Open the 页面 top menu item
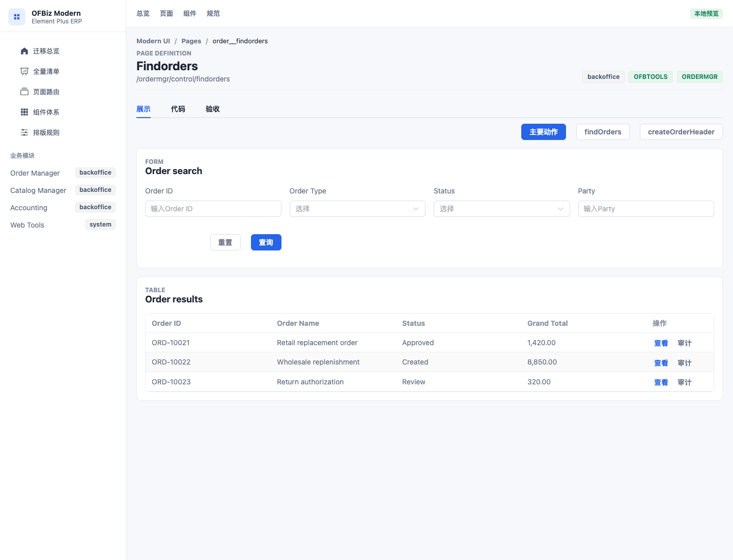The height and width of the screenshot is (560, 733). 166,14
